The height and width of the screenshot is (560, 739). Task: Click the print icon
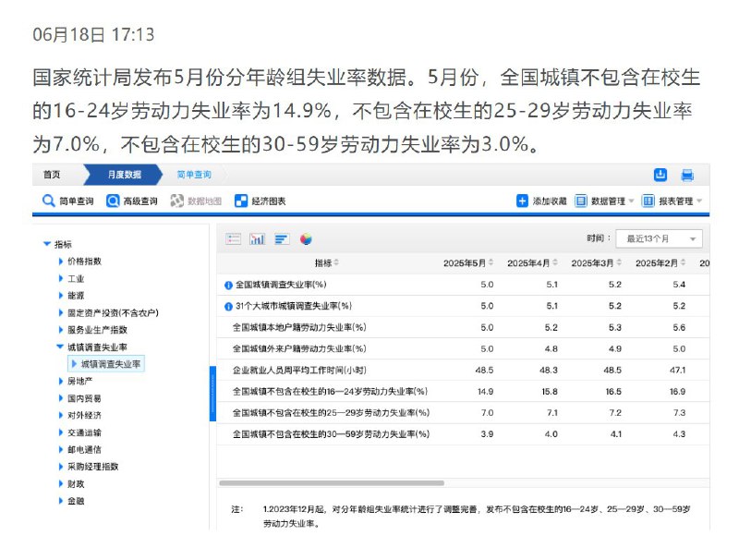tap(687, 176)
